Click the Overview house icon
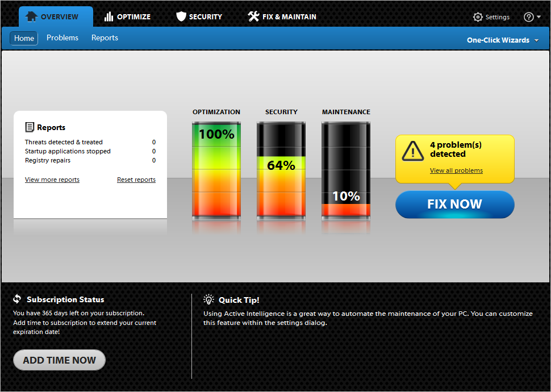 click(x=31, y=16)
